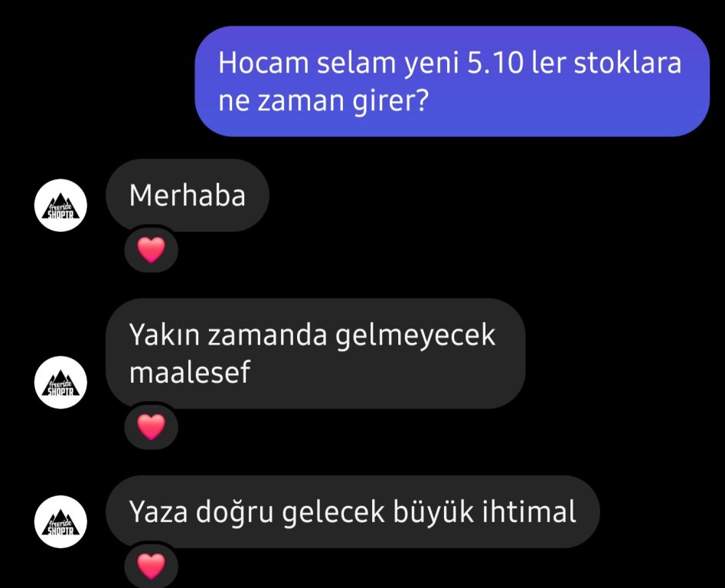
Task: Open shop avatar beside 'Yakın zamanda gelmeyecek' message
Action: point(60,382)
